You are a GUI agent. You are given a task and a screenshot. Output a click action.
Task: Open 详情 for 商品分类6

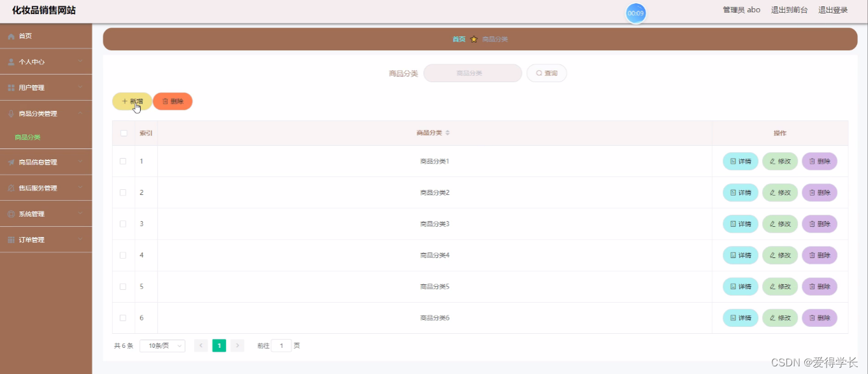(741, 317)
